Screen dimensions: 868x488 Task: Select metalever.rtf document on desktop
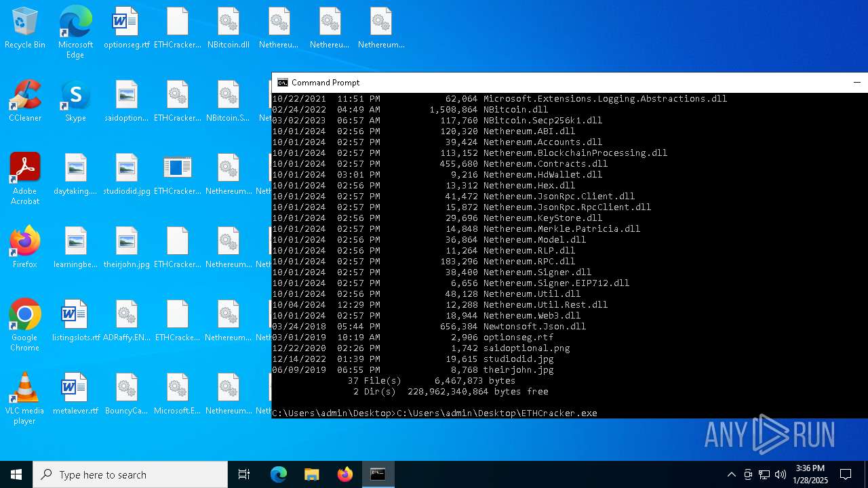(75, 394)
